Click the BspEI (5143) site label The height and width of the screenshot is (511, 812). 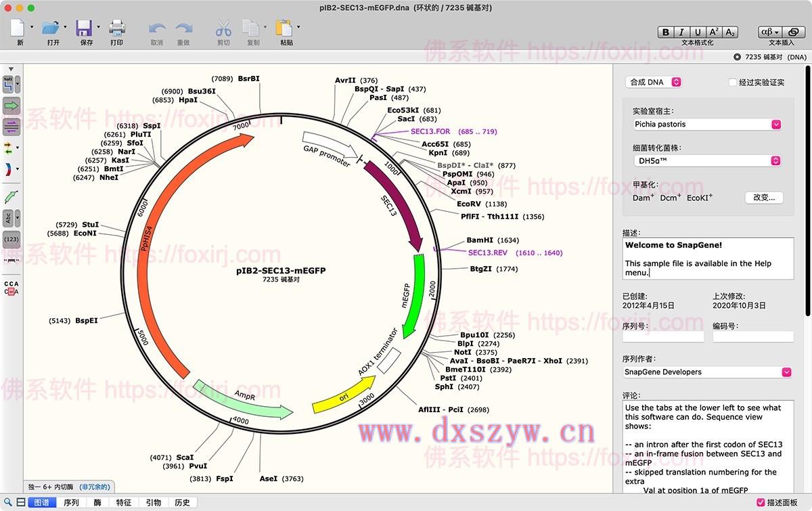click(73, 320)
